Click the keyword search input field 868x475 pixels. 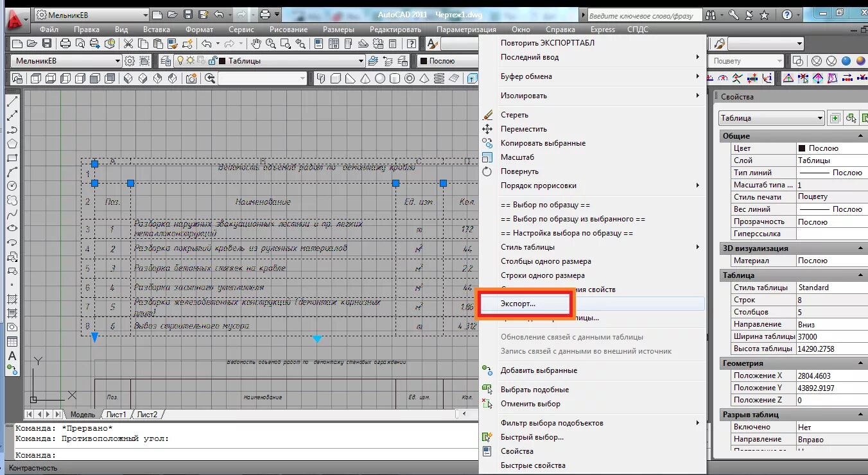644,14
